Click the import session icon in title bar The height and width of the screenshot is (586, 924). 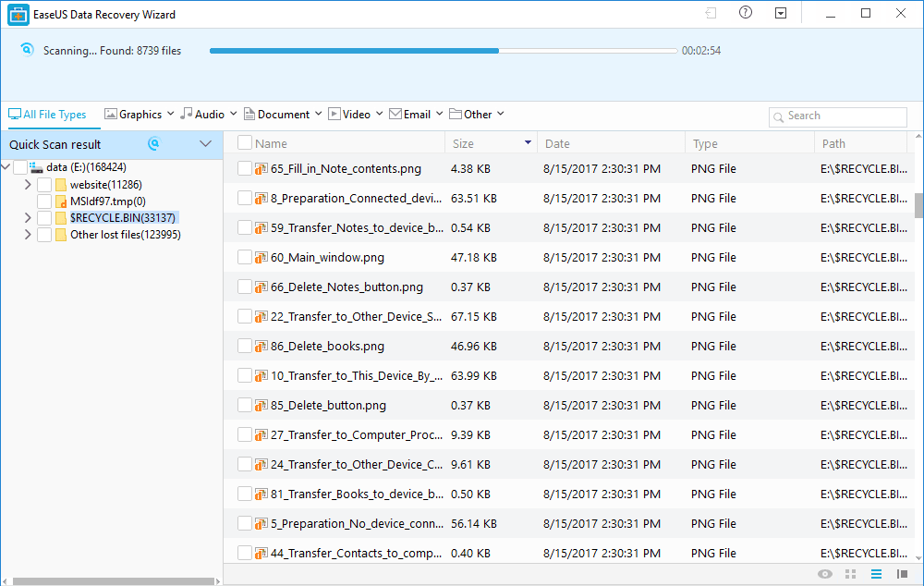(x=711, y=13)
